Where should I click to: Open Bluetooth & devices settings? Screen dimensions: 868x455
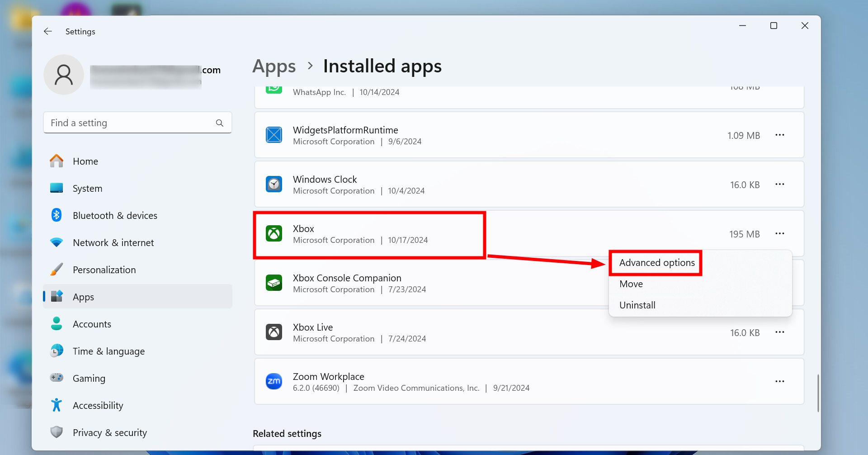pos(115,216)
